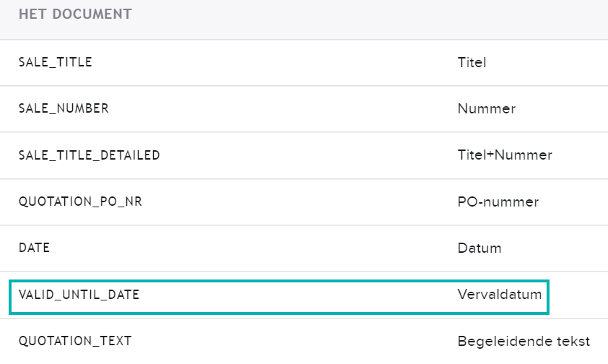Click empty space in the SALE_NUMBER row
Screen dimensions: 608x364
tap(283, 109)
